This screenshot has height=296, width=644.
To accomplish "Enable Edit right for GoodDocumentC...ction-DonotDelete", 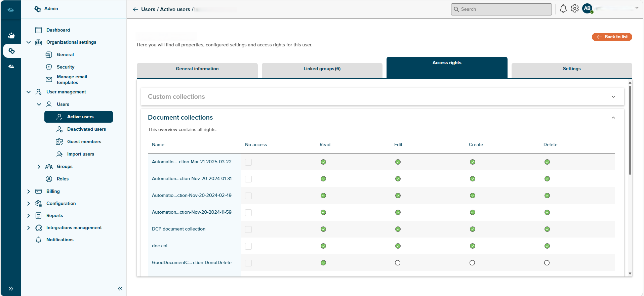I will (398, 263).
